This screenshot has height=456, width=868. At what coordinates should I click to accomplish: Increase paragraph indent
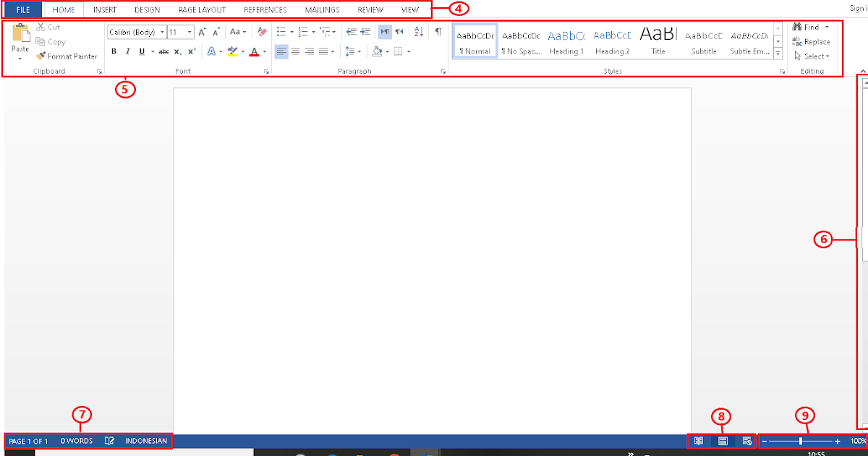(x=365, y=32)
